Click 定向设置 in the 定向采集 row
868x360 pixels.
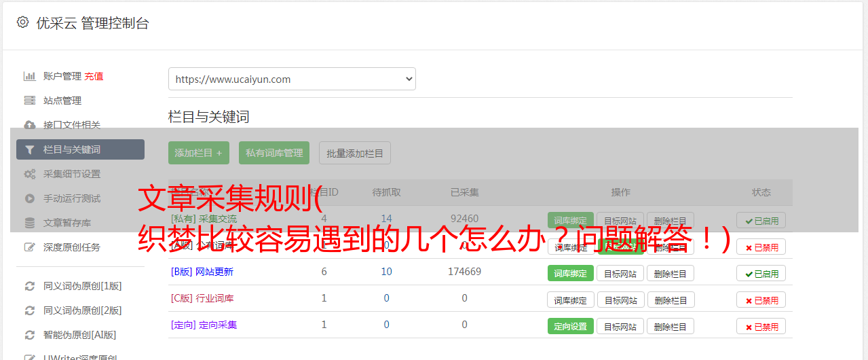[571, 326]
